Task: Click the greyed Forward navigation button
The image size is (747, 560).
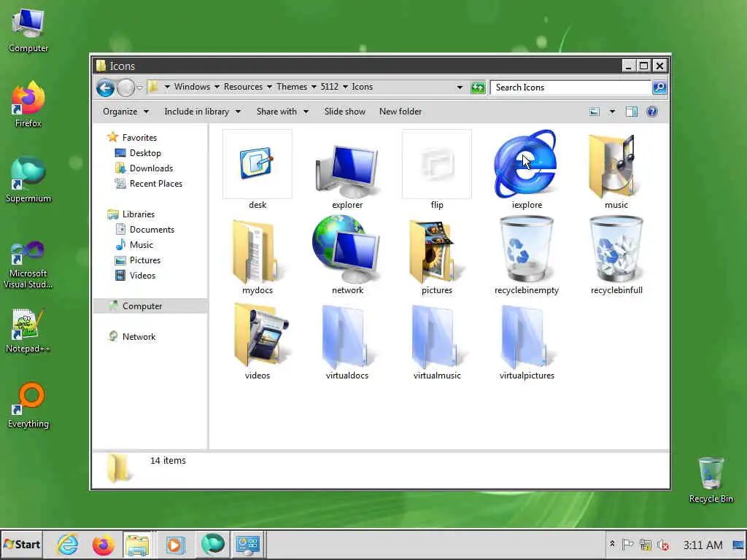Action: (125, 87)
